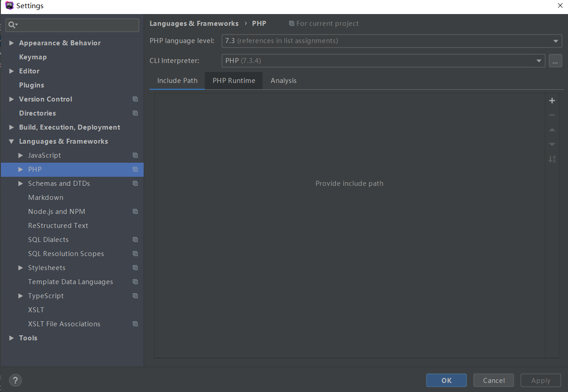Click the browse interpreters ellipsis button
This screenshot has height=392, width=568.
coord(555,61)
